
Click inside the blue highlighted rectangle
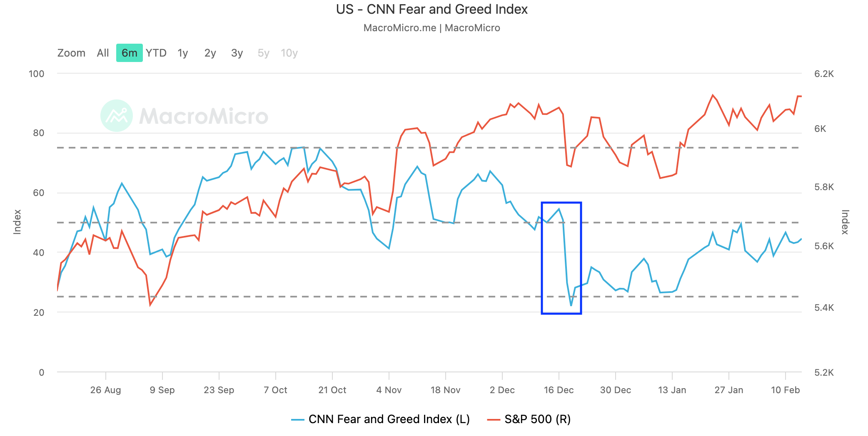[x=561, y=258]
